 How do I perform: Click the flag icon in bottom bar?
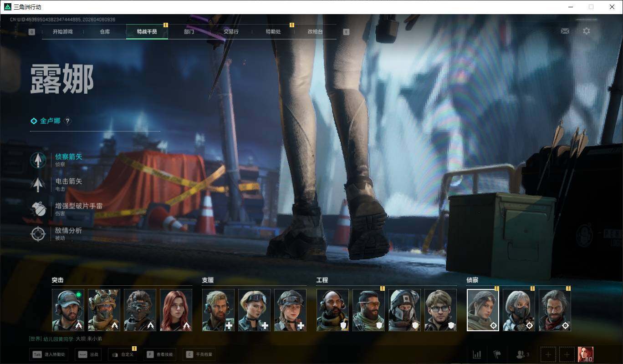497,354
